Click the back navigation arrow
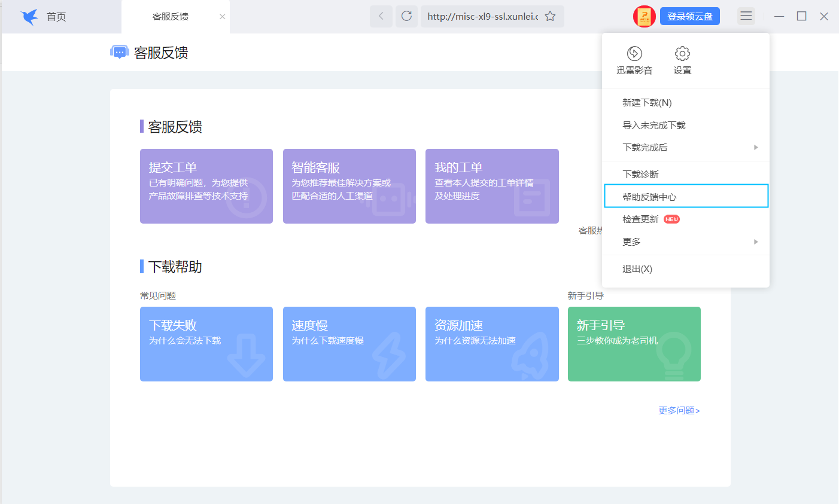Viewport: 839px width, 504px height. [x=381, y=16]
